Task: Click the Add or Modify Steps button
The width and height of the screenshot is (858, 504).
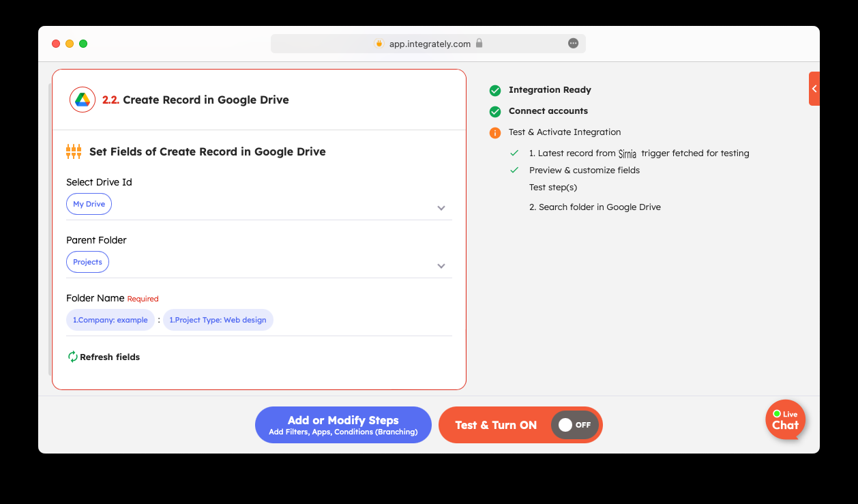Action: pyautogui.click(x=343, y=425)
